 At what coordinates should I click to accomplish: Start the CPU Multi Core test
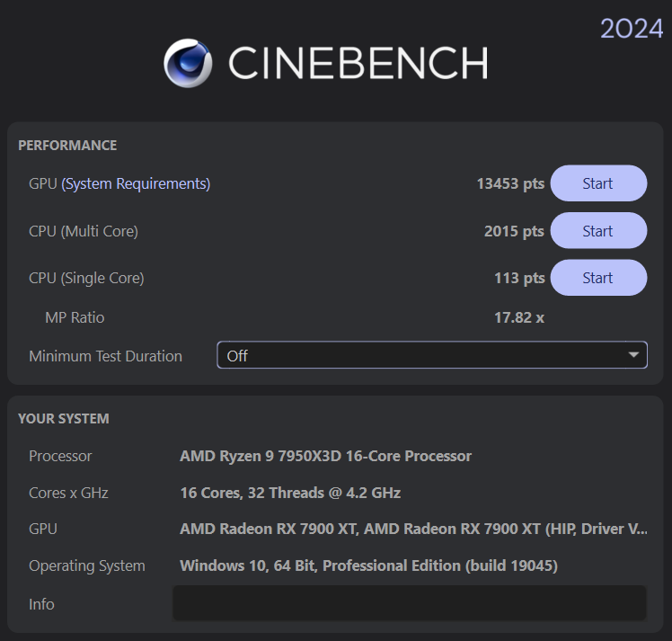pyautogui.click(x=598, y=231)
